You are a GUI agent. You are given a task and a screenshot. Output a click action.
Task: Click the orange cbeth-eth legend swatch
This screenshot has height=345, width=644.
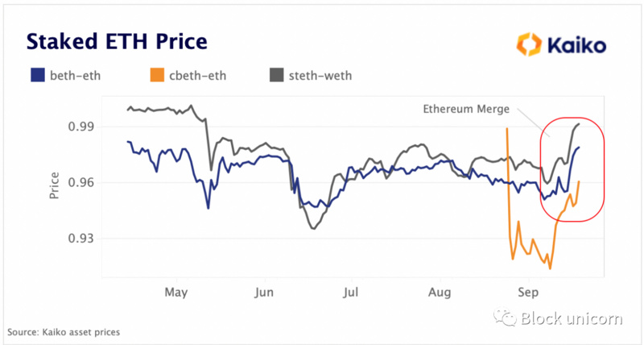tap(157, 75)
